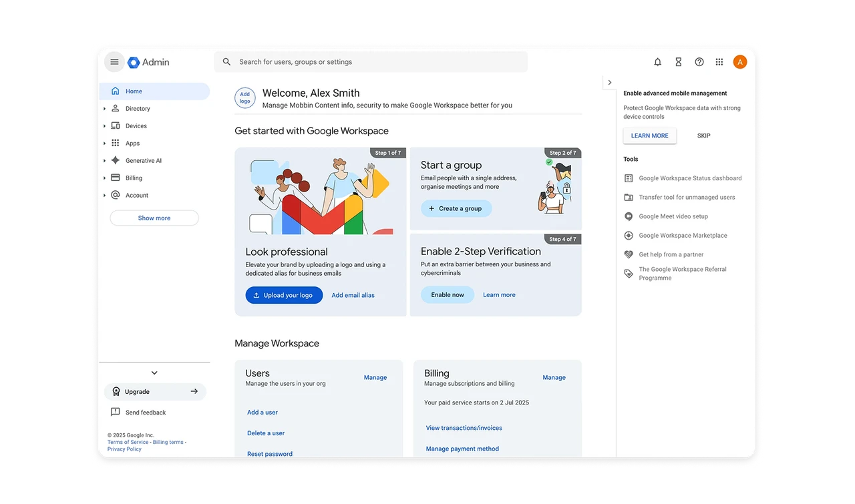Open the tasks hourglass icon
Viewport: 855px width, 504px height.
tap(678, 62)
